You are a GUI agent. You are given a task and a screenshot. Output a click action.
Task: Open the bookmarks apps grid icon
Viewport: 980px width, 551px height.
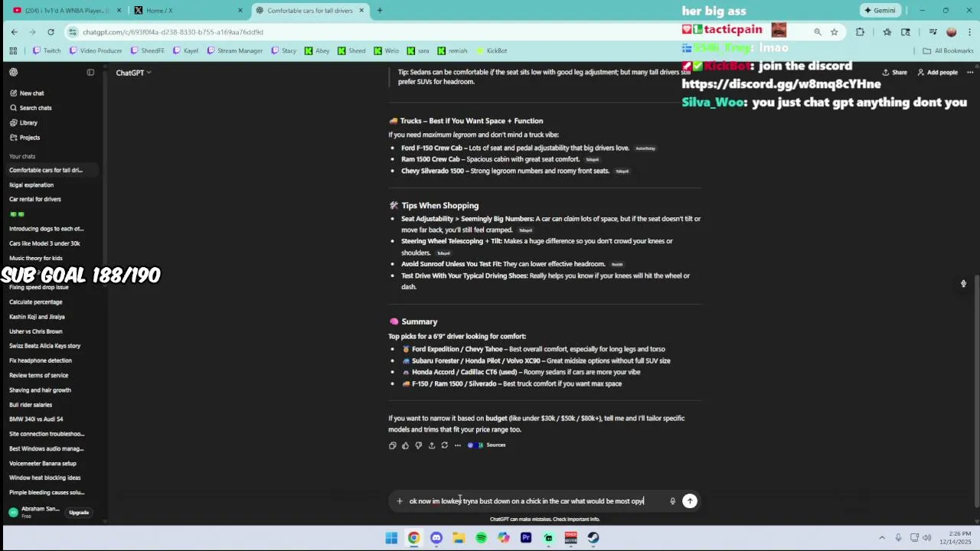(x=13, y=51)
